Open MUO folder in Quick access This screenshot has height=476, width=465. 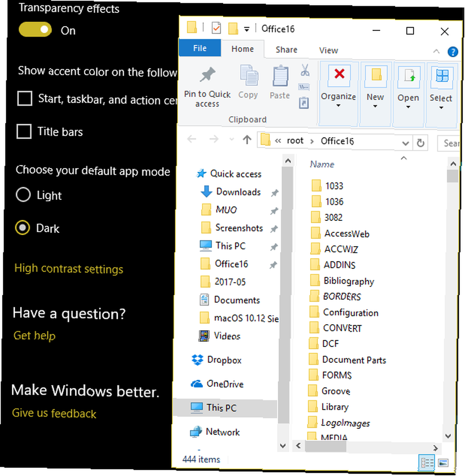[219, 210]
